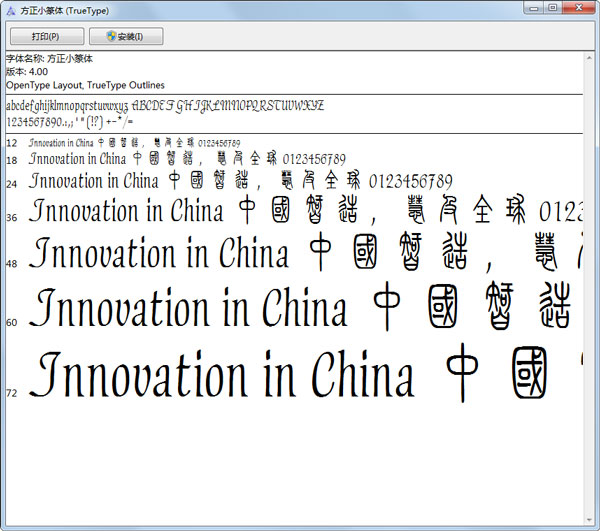Click the 18 point size label
The width and height of the screenshot is (600, 531).
coord(12,160)
